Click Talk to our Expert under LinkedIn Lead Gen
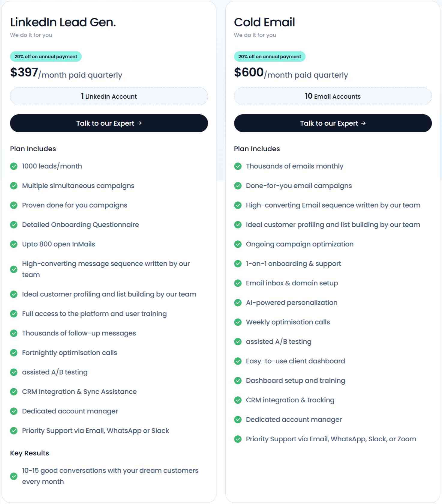 tap(109, 123)
